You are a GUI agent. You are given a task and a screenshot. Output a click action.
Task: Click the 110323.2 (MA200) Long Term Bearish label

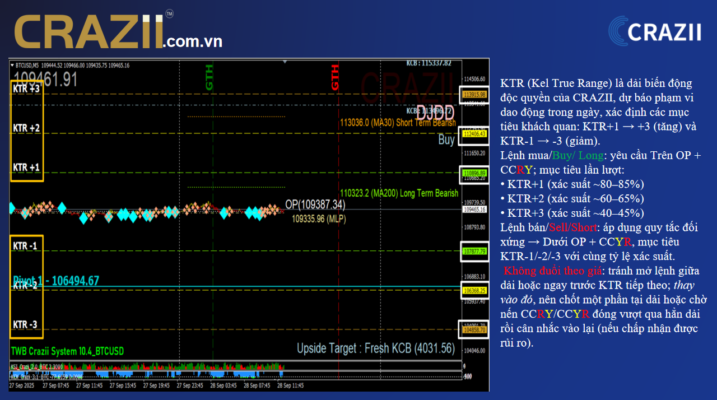[x=399, y=193]
